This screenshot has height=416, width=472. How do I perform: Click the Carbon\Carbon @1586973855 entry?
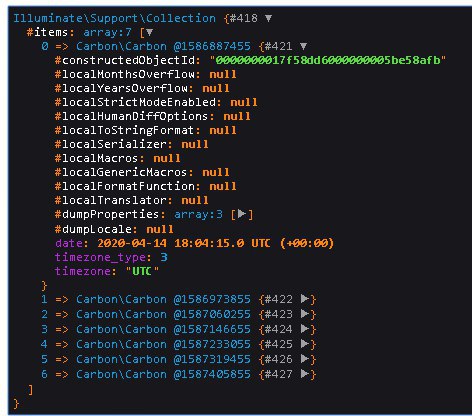point(163,299)
